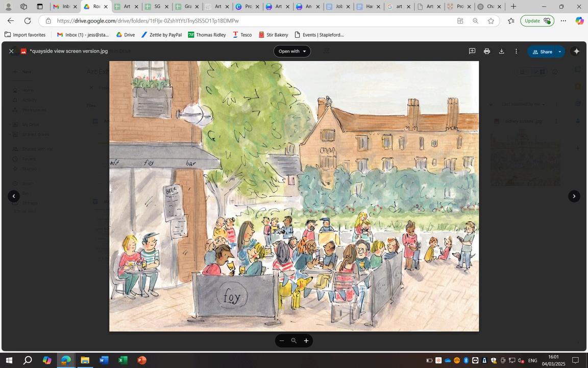Image resolution: width=588 pixels, height=368 pixels.
Task: Open File Explorer from the taskbar
Action: coord(85,360)
